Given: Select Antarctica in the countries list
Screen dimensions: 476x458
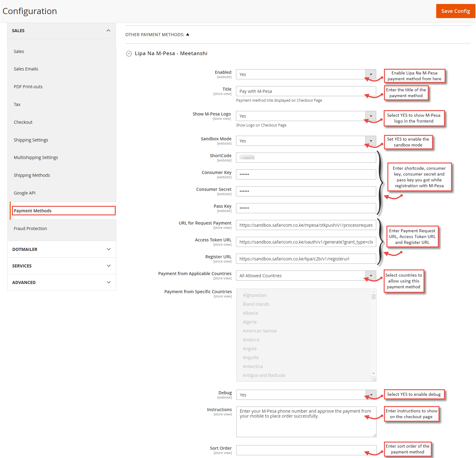Looking at the screenshot, I should point(253,366).
